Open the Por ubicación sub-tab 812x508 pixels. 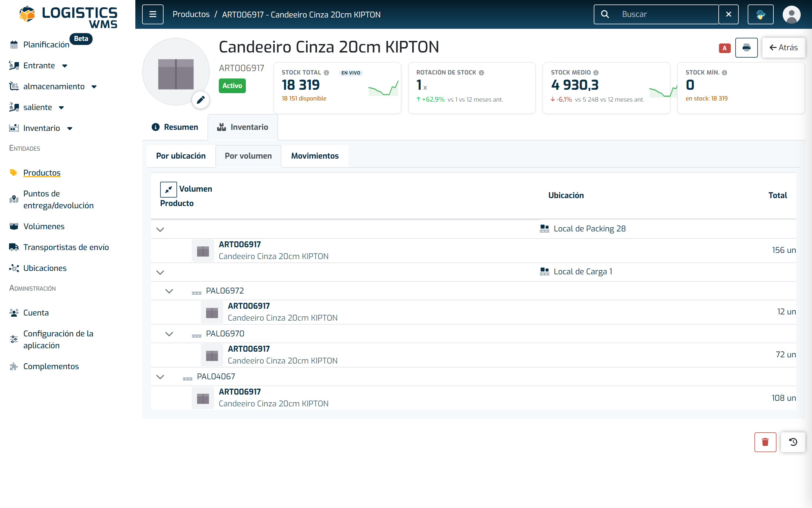click(x=181, y=156)
